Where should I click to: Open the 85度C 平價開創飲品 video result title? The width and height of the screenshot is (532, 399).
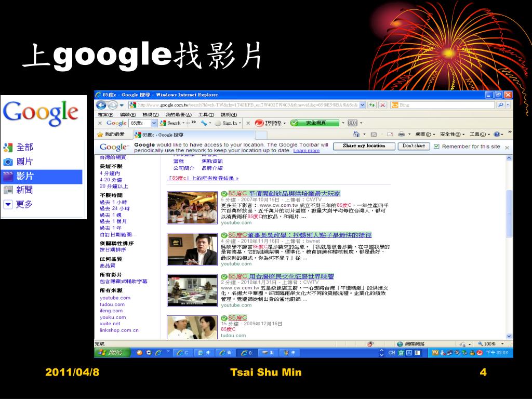(x=284, y=193)
